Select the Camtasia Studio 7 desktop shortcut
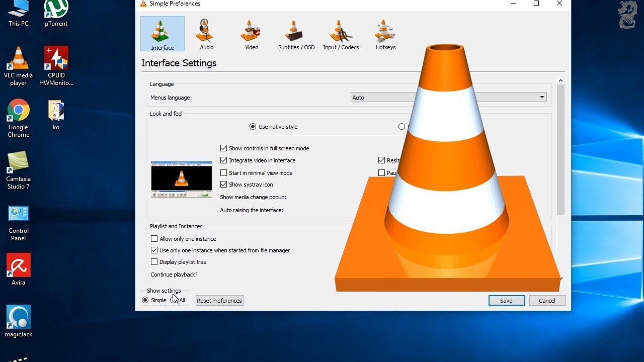 [19, 170]
